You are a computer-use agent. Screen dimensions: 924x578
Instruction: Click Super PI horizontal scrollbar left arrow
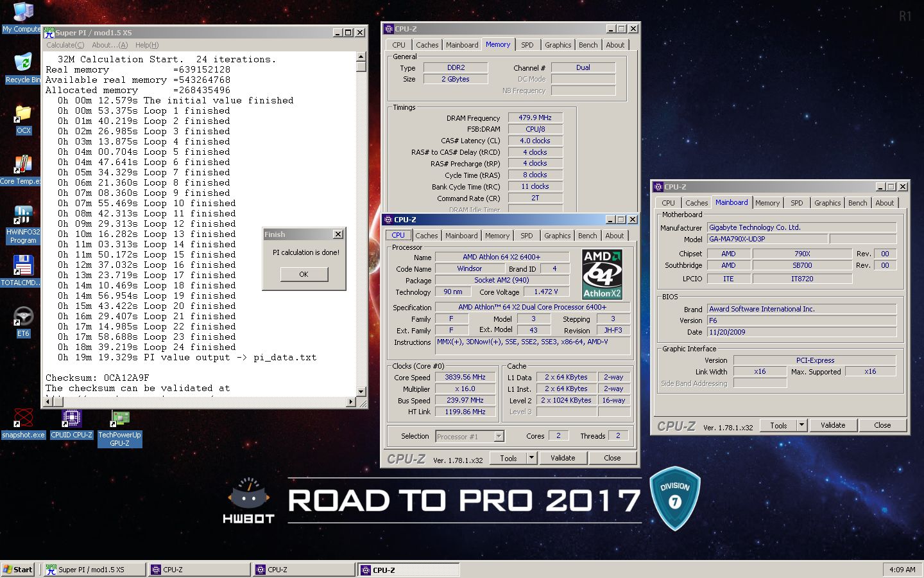point(48,402)
